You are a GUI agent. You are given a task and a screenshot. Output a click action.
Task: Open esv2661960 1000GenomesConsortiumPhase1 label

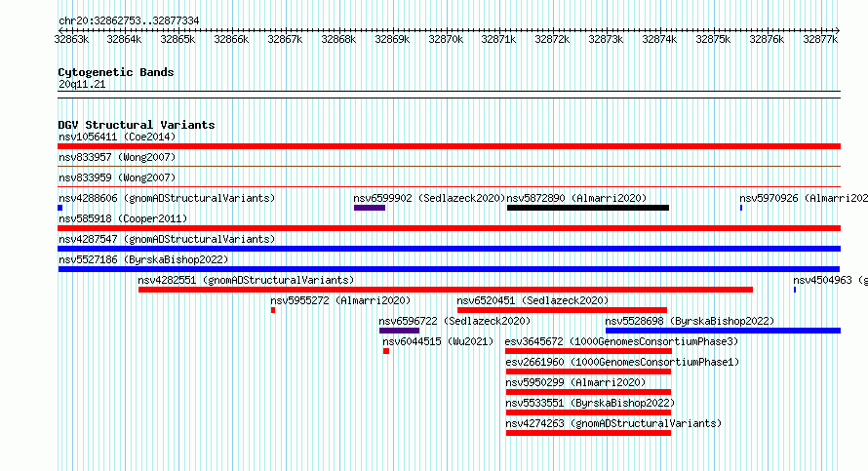pyautogui.click(x=622, y=362)
